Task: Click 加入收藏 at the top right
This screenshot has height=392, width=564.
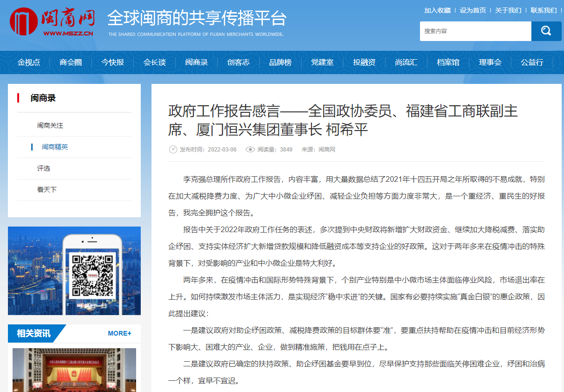Action: [437, 10]
